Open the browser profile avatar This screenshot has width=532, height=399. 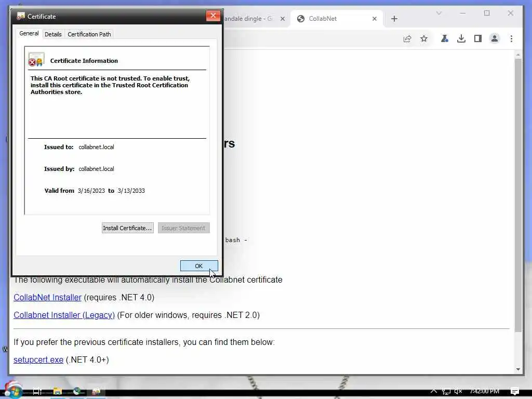pyautogui.click(x=495, y=38)
